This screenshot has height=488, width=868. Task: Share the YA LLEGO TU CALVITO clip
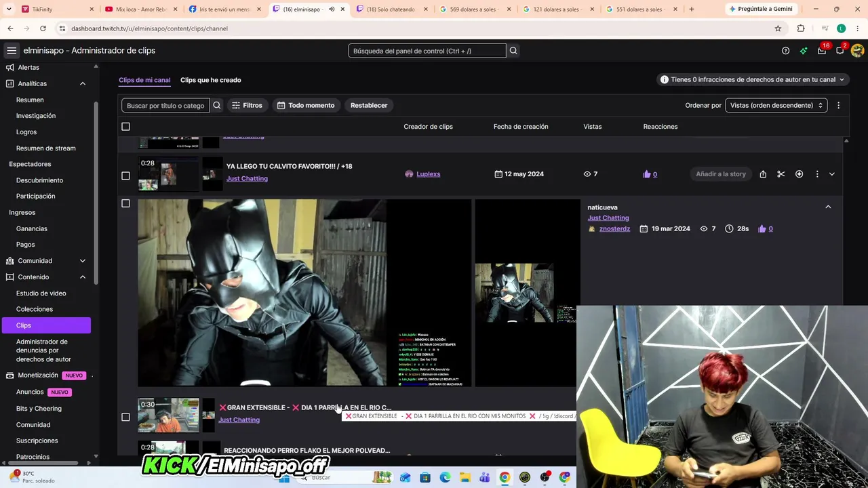click(763, 174)
